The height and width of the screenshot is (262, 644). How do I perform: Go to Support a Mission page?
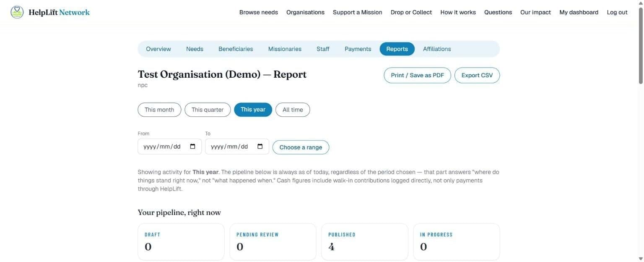coord(358,12)
